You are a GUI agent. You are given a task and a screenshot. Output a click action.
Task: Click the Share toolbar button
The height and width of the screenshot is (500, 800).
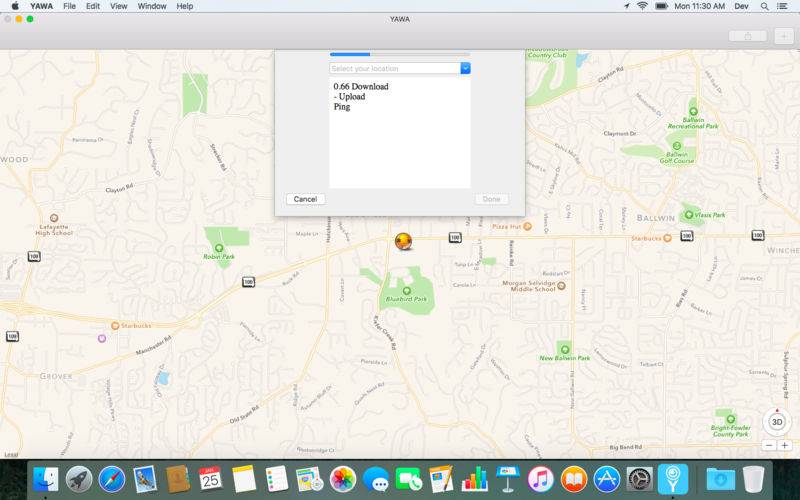point(747,36)
